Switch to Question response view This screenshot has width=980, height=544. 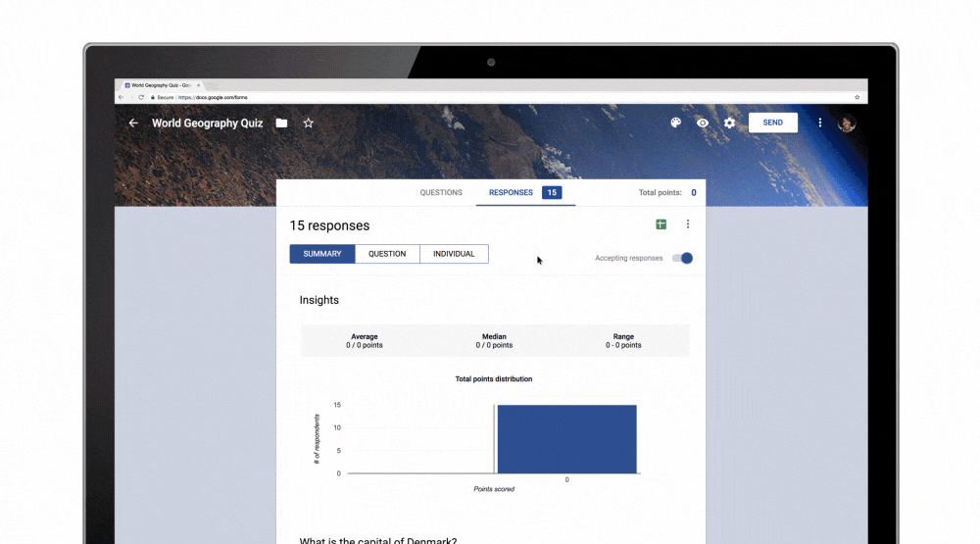[387, 254]
